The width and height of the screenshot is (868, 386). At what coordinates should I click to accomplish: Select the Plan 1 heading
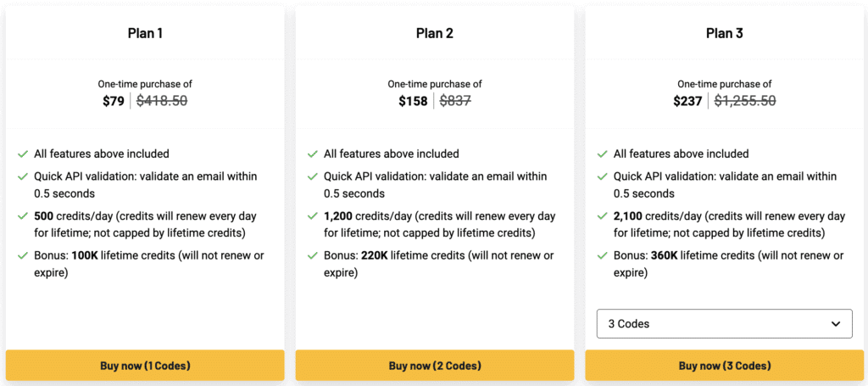pyautogui.click(x=145, y=34)
